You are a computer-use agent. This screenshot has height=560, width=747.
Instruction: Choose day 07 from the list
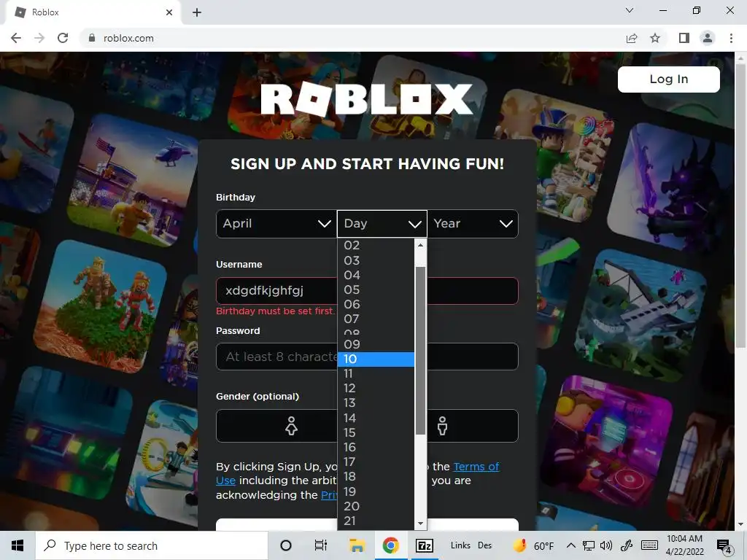(376, 319)
